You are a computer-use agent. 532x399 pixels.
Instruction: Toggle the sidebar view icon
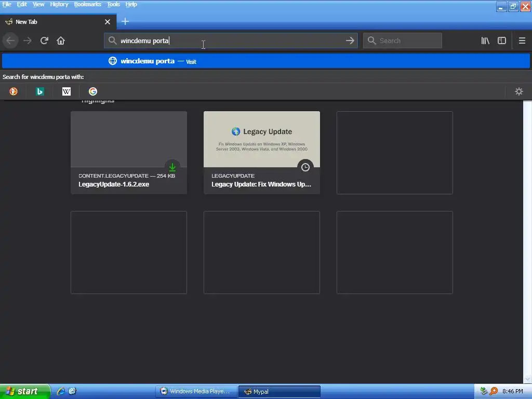coord(502,41)
